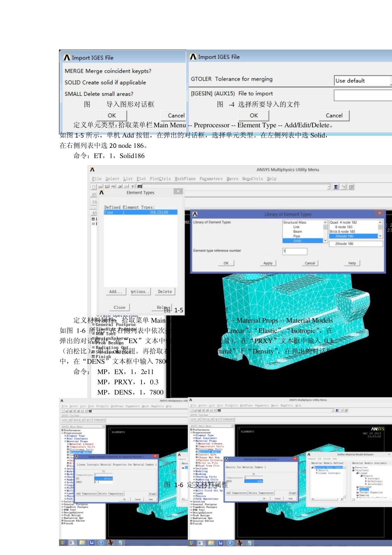Collapse Preprocessor node in bottom-left Main Menu
The height and width of the screenshot is (555, 392).
[63, 433]
